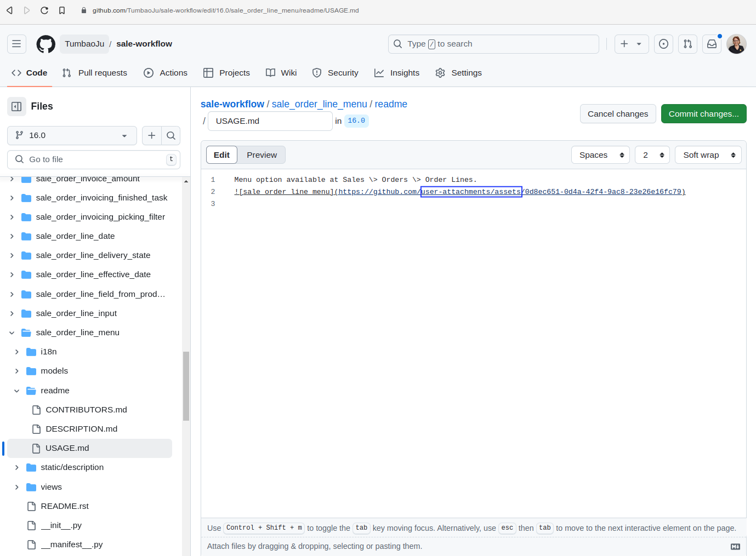Open the Spaces indent mode dropdown
756x556 pixels.
600,155
